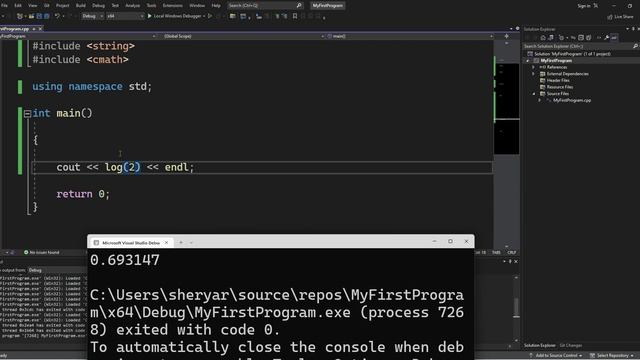Expand the References node
The image size is (640, 360).
coord(533,67)
